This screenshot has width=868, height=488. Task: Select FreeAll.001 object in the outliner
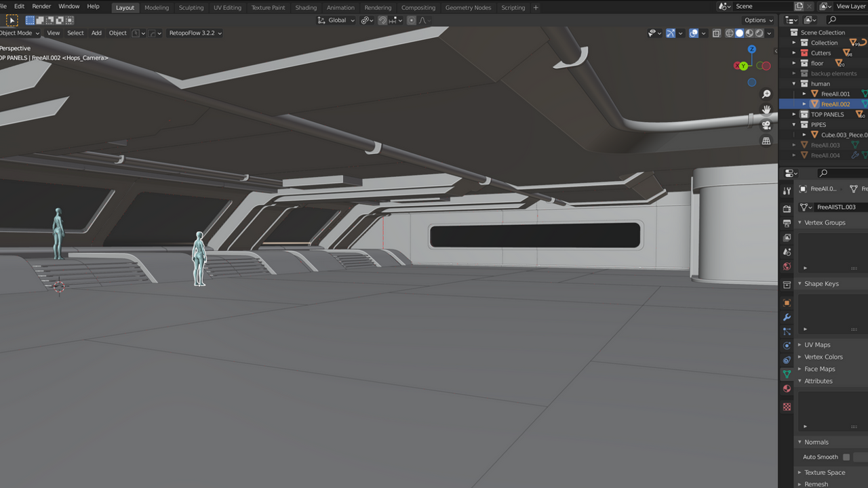pos(835,94)
